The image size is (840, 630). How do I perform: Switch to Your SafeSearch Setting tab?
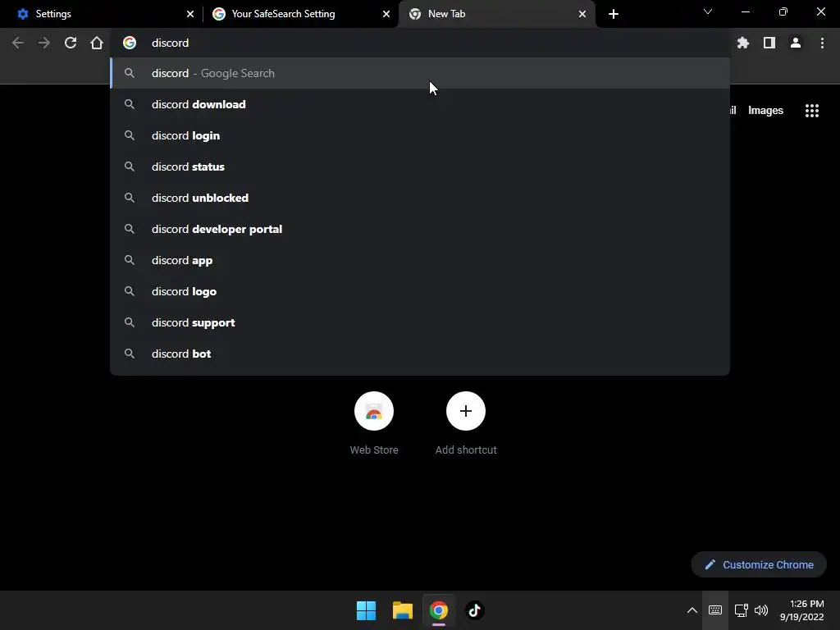pyautogui.click(x=301, y=14)
